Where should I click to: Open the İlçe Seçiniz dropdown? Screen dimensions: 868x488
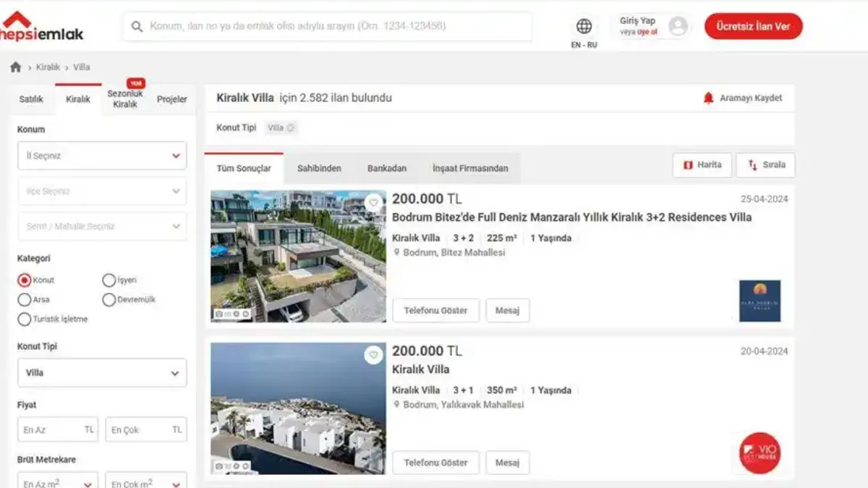click(102, 191)
